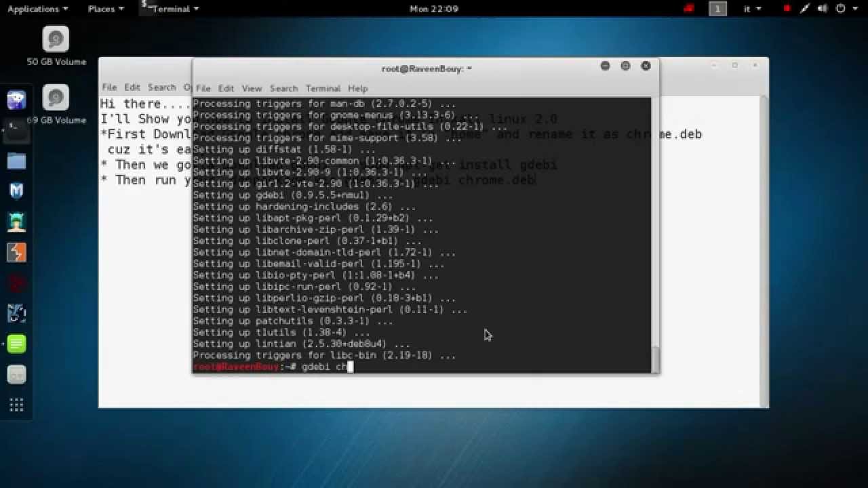Minimize the terminal window

pyautogui.click(x=605, y=66)
